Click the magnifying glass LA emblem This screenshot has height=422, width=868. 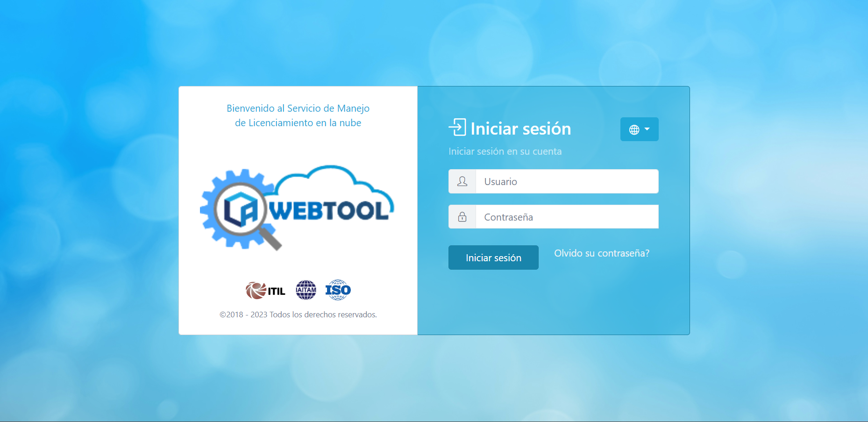point(241,211)
